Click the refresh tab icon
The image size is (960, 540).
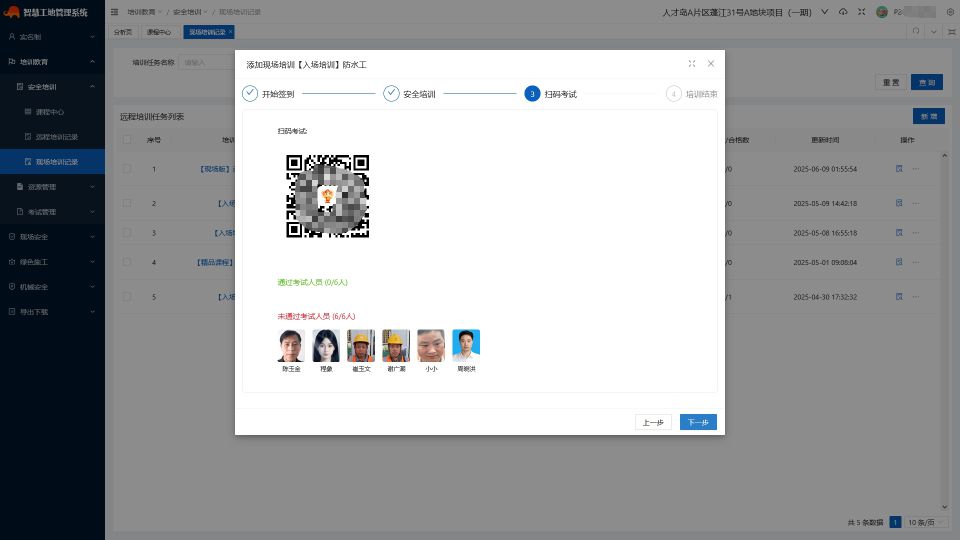point(916,31)
